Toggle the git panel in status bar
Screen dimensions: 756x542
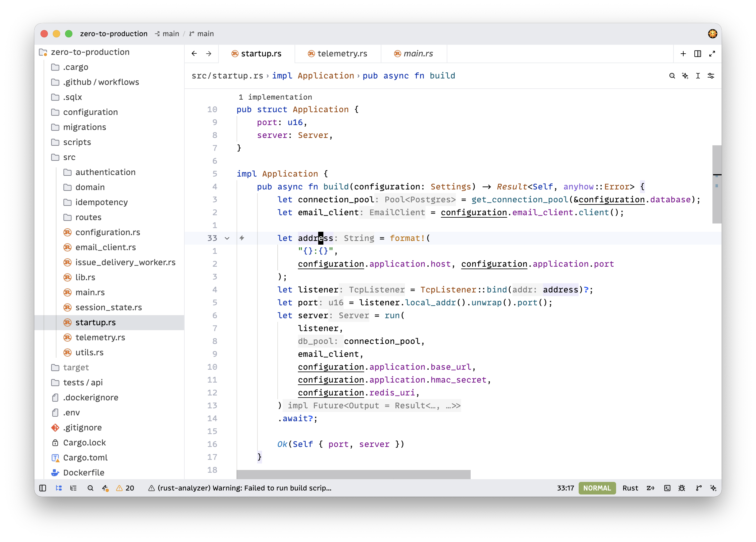pyautogui.click(x=699, y=488)
